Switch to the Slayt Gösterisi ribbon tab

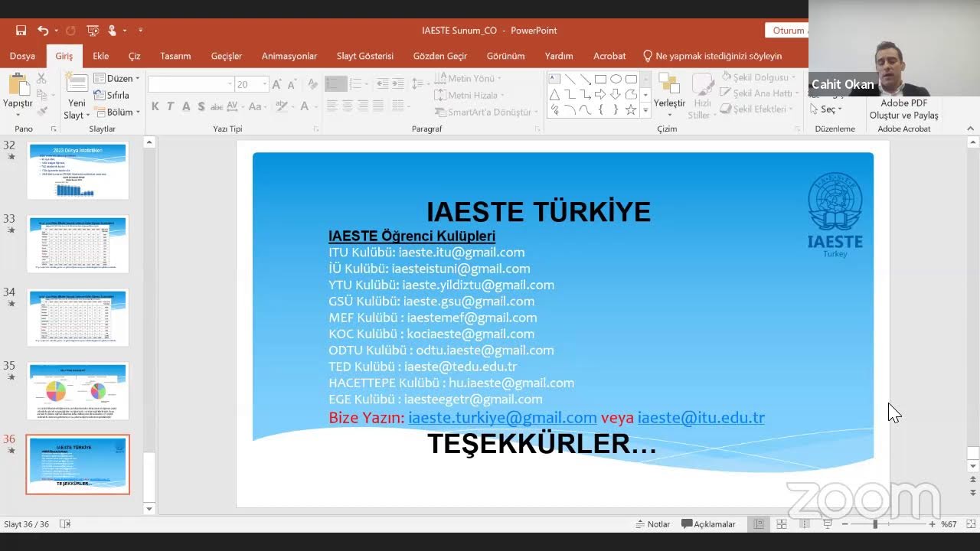365,56
